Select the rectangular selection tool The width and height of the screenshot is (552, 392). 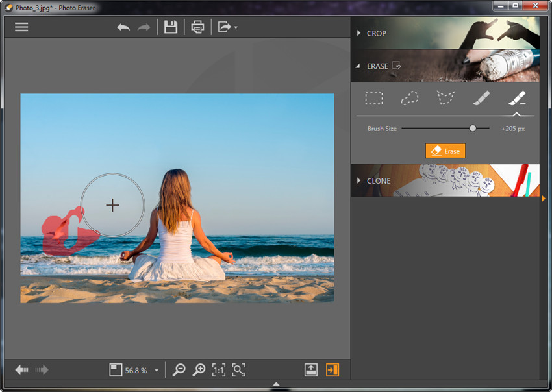tap(374, 98)
